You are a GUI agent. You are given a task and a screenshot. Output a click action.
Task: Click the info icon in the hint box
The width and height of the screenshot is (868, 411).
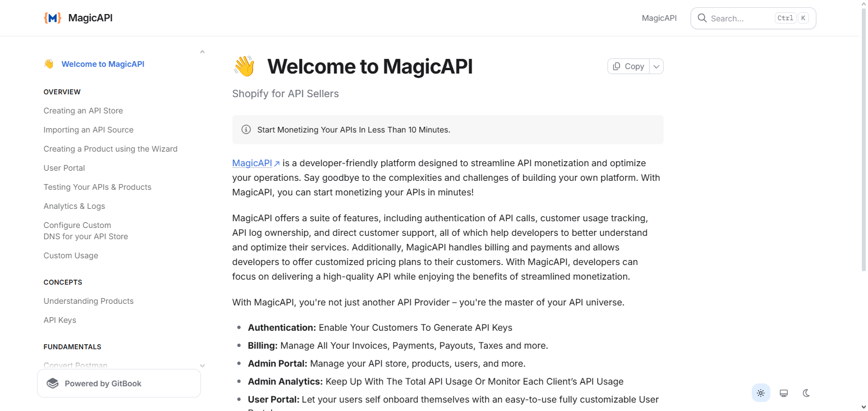point(246,130)
